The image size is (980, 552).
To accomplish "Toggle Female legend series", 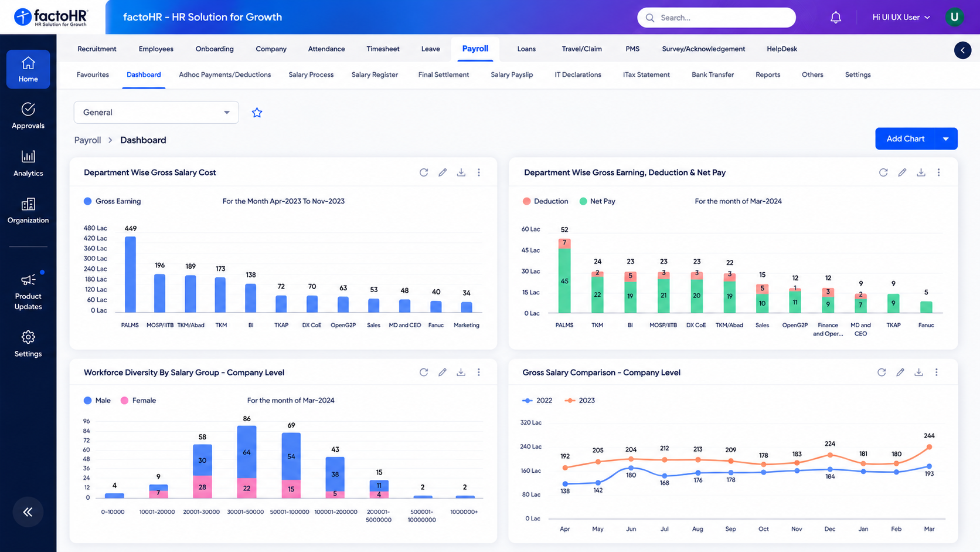I will (x=138, y=401).
